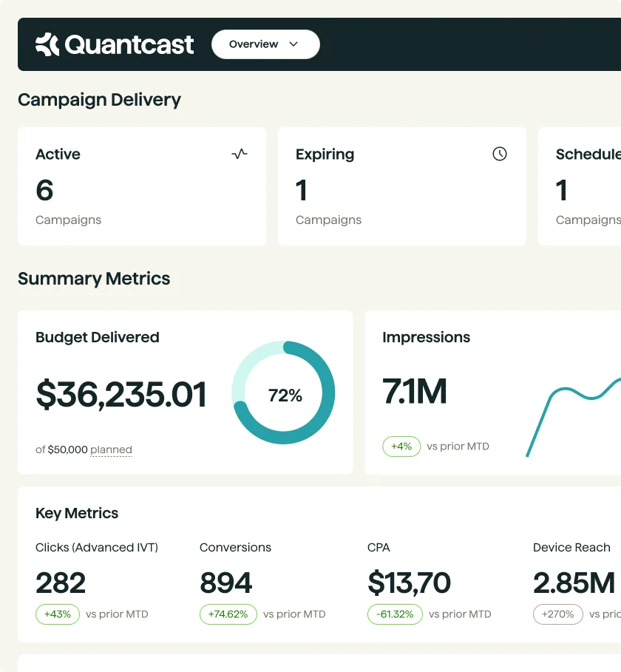
Task: Open the Expiring campaigns card
Action: pos(401,186)
